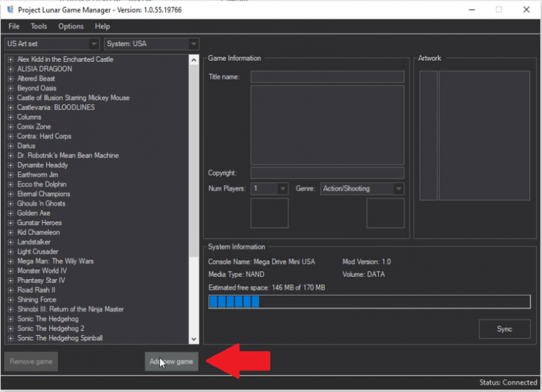This screenshot has height=392, width=542.
Task: Select Road Rash II in the list
Action: pos(36,290)
